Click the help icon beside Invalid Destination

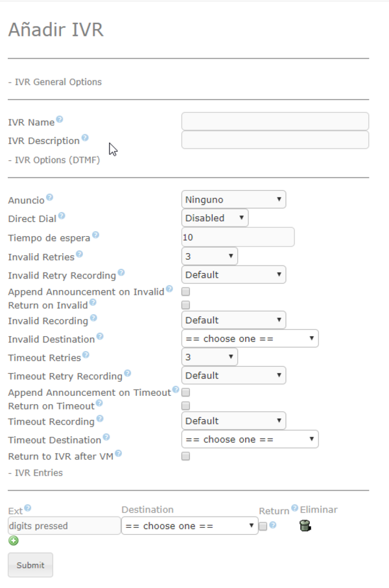(100, 337)
